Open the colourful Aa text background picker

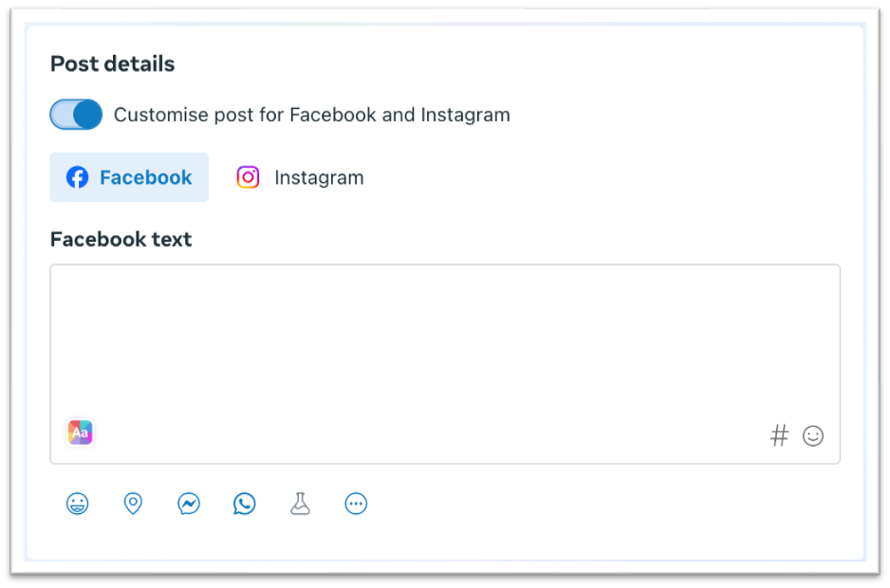pos(80,432)
